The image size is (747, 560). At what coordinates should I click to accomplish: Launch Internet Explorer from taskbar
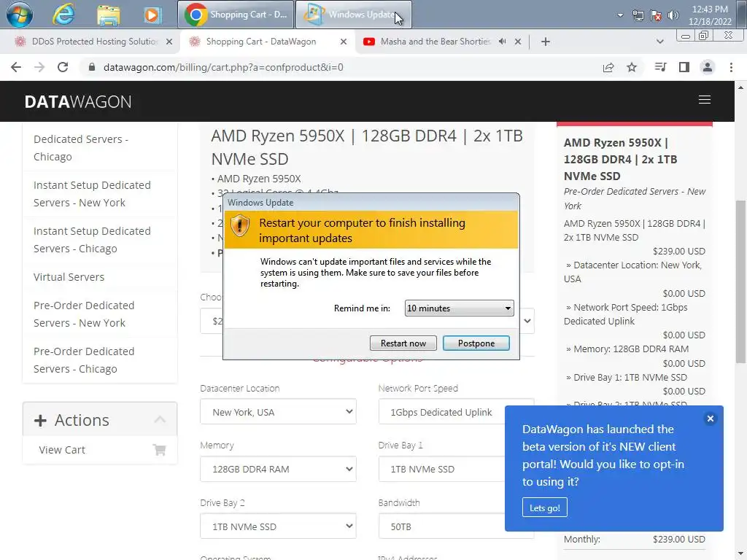[x=63, y=15]
